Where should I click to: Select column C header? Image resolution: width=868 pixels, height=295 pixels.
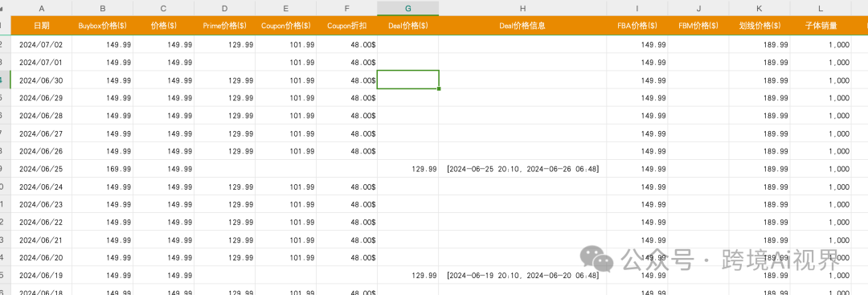pos(163,8)
